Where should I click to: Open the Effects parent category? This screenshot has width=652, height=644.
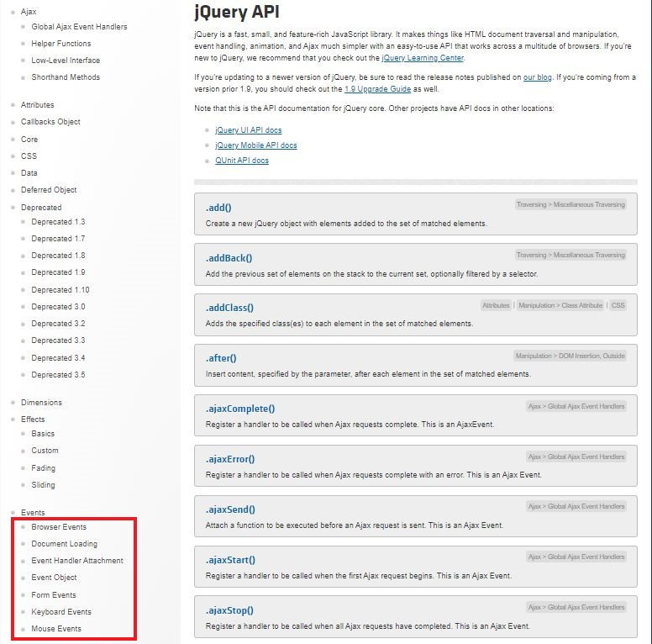(x=33, y=420)
